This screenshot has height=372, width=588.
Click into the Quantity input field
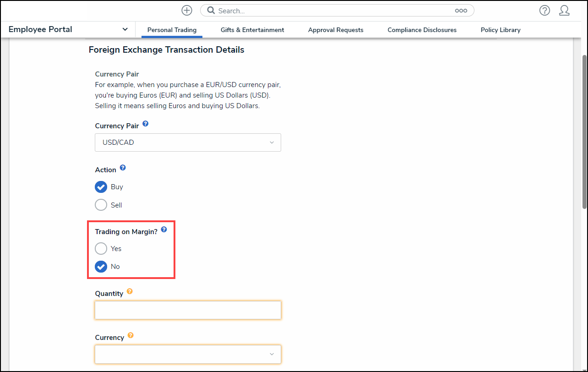click(188, 310)
